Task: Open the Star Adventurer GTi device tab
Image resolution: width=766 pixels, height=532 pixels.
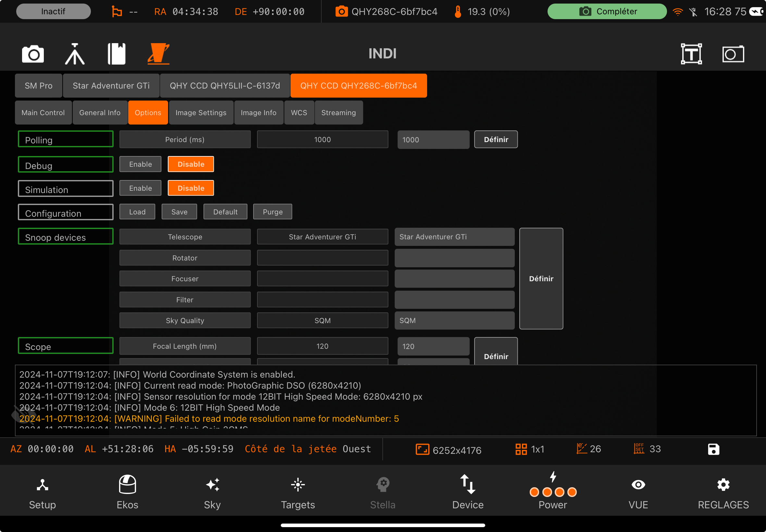Action: [111, 86]
